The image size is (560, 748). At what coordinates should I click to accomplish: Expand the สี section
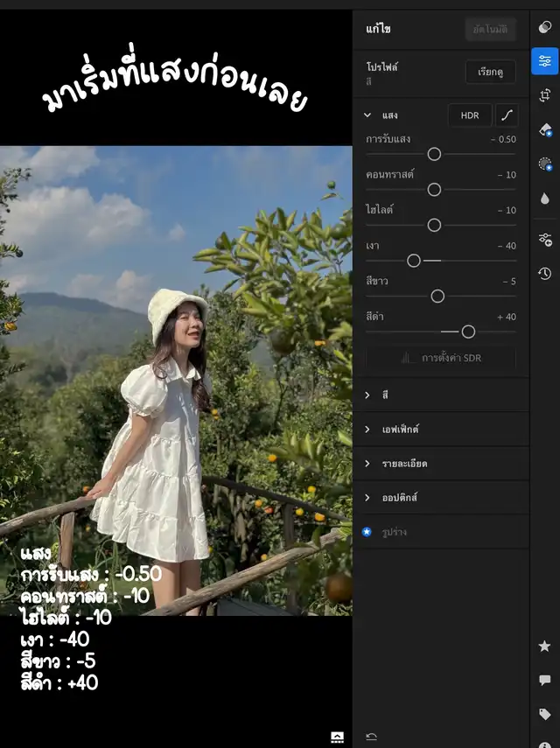click(x=368, y=395)
